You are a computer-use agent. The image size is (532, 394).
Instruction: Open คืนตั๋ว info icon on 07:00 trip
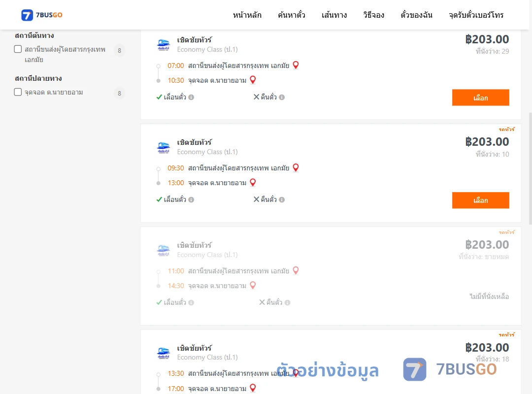click(x=282, y=98)
